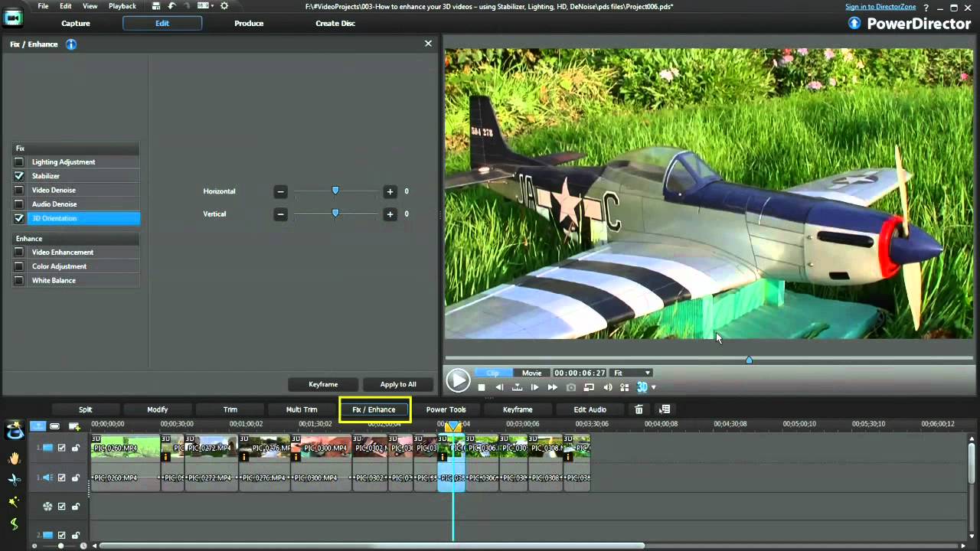Viewport: 980px width, 551px height.
Task: Select the Magic Cut scissors tool
Action: click(14, 480)
